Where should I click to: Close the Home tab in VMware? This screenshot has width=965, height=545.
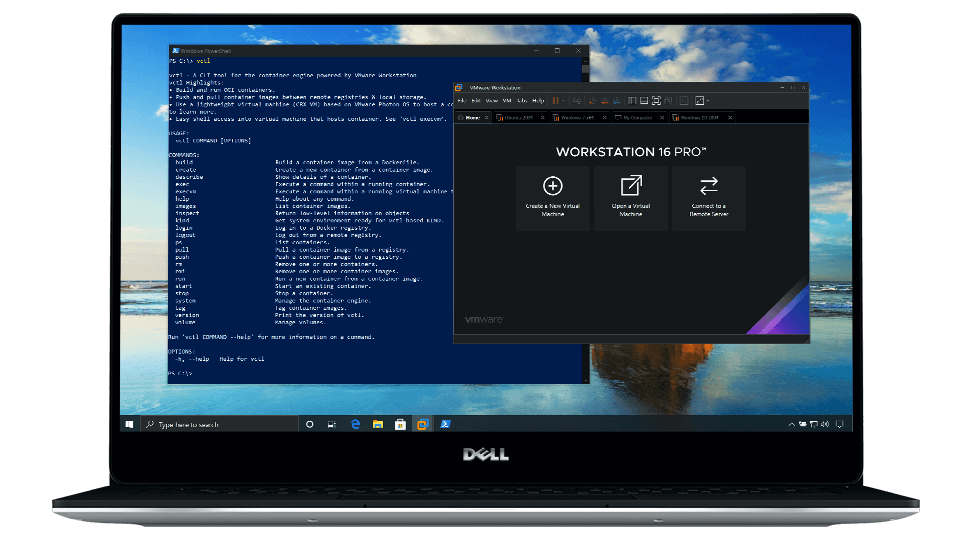click(486, 117)
